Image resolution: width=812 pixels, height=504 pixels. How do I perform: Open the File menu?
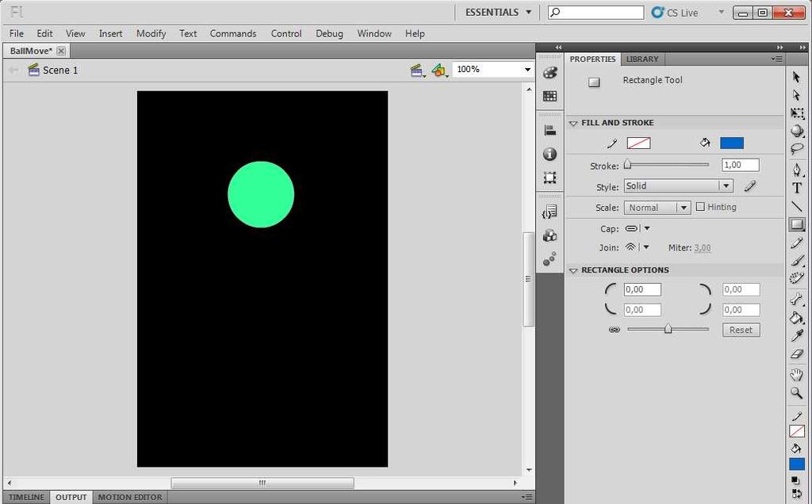(x=17, y=33)
